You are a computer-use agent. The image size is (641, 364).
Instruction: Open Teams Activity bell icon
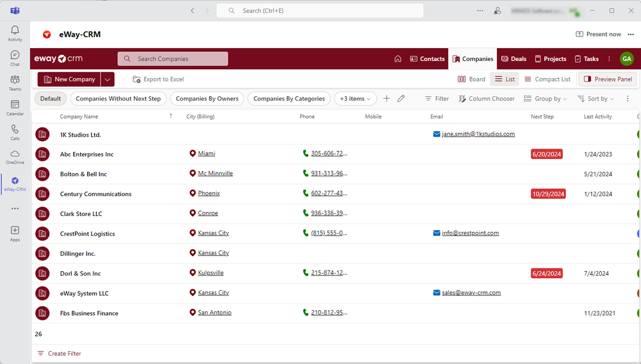coord(15,33)
